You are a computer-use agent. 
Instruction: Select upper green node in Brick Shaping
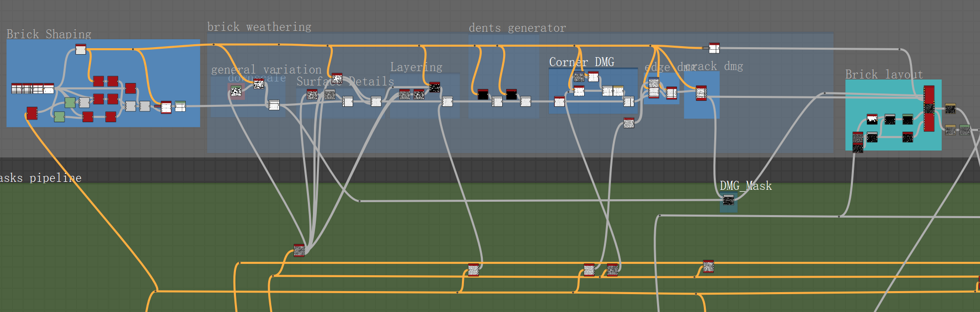[x=70, y=102]
